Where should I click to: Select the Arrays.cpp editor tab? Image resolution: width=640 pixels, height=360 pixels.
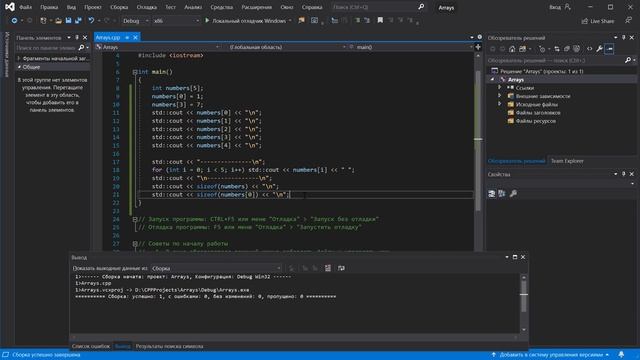pyautogui.click(x=108, y=37)
